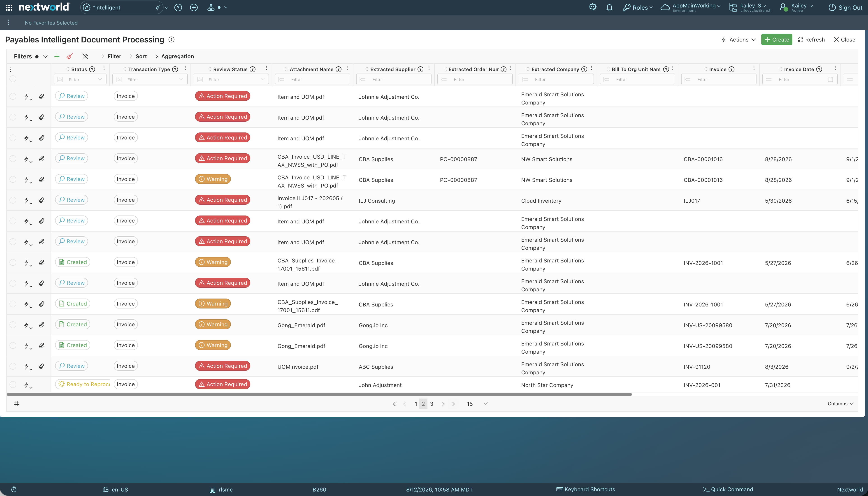Open the table options kebab menu
This screenshot has height=496, width=868.
pyautogui.click(x=11, y=70)
